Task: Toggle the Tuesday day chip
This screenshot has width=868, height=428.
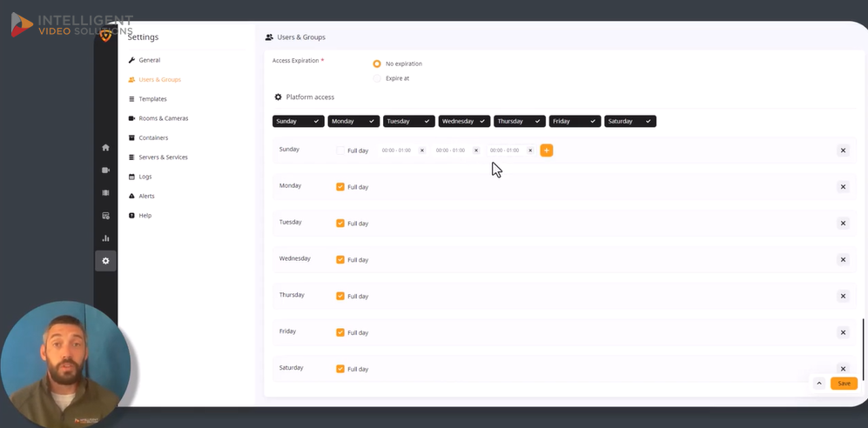Action: tap(409, 121)
